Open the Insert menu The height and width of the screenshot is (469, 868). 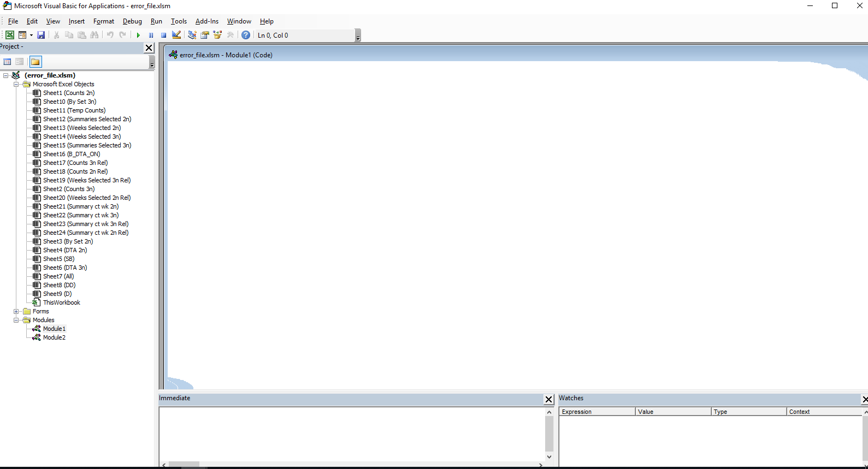tap(76, 21)
